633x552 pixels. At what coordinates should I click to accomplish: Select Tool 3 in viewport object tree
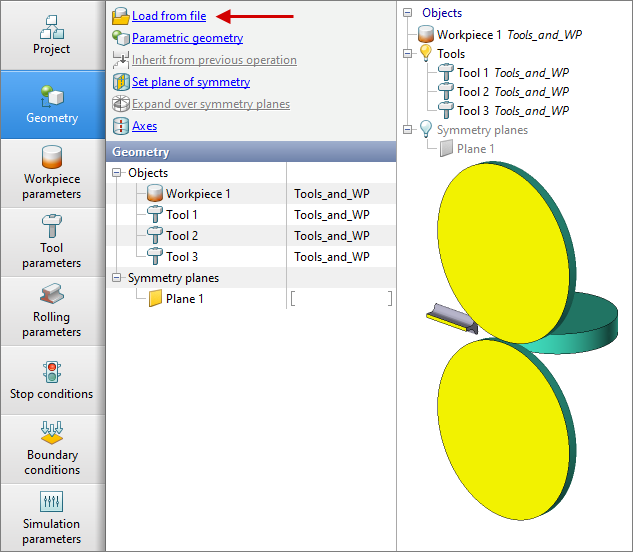473,111
